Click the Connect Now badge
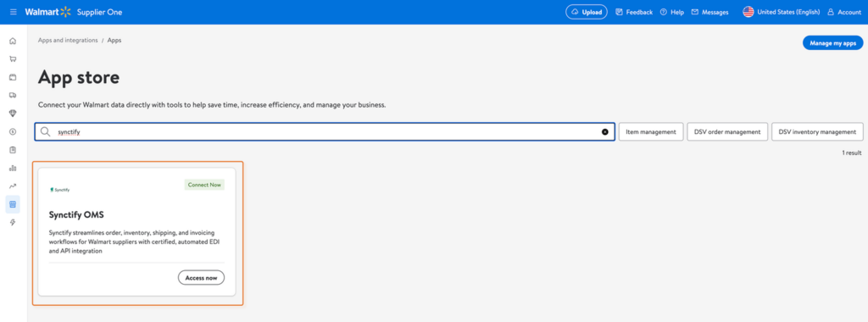The height and width of the screenshot is (322, 868). pos(204,185)
